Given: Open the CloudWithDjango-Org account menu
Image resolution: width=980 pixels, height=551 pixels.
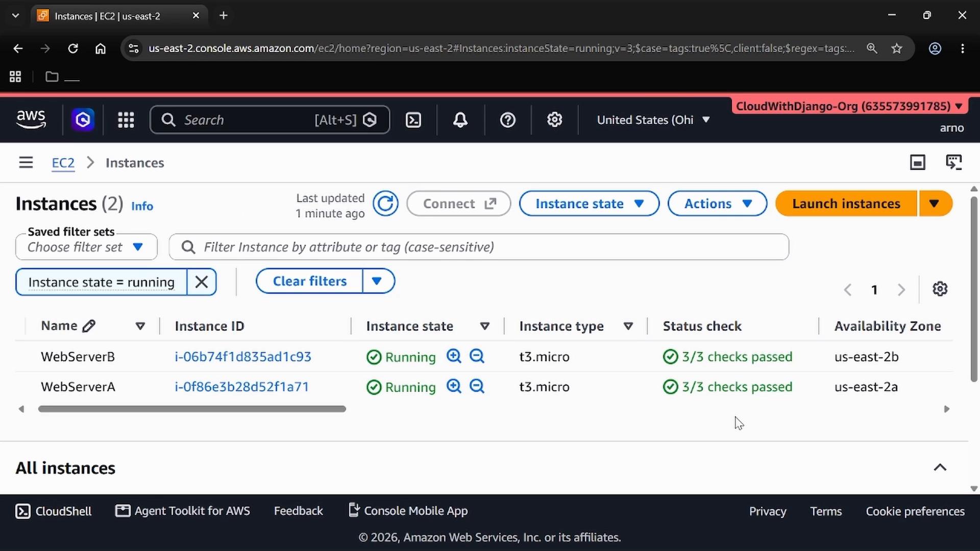Looking at the screenshot, I should tap(849, 106).
